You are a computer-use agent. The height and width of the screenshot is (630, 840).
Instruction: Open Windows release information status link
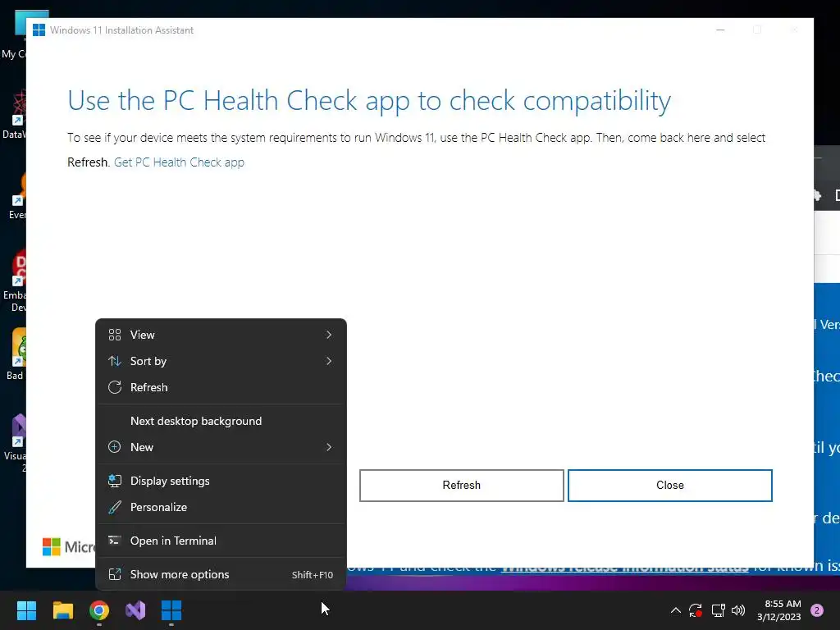click(x=624, y=566)
